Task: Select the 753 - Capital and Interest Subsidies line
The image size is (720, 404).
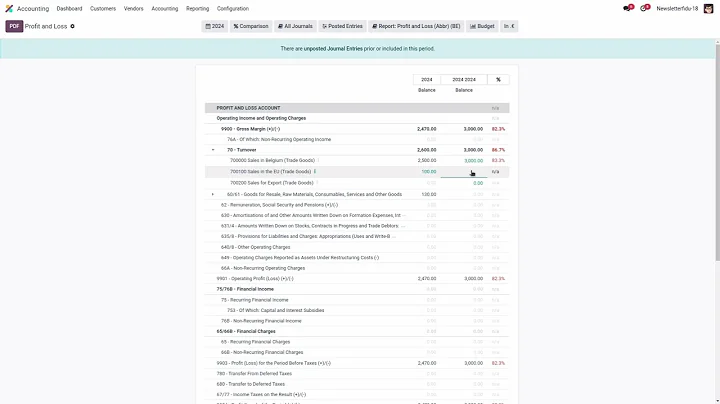Action: point(357,310)
